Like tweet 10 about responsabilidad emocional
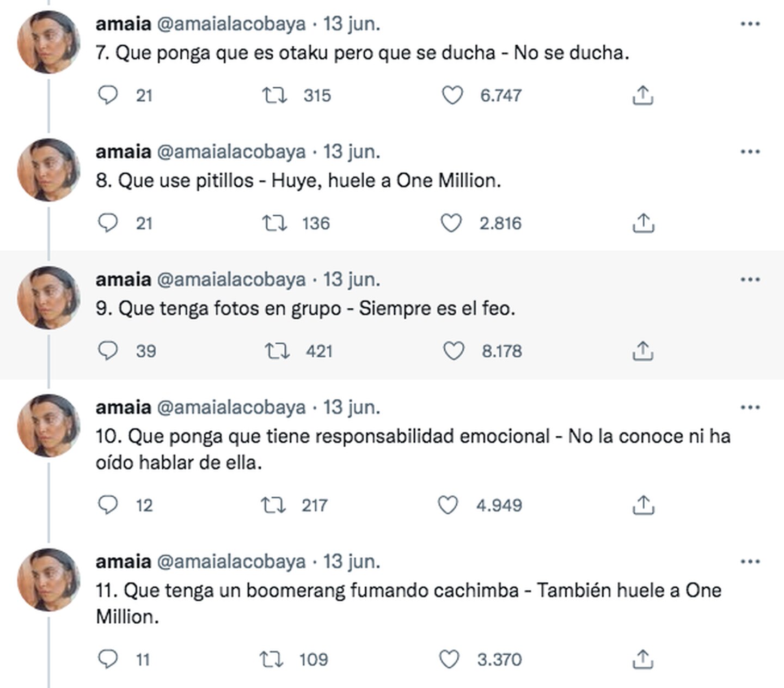Viewport: 784px width, 688px height. (x=448, y=506)
